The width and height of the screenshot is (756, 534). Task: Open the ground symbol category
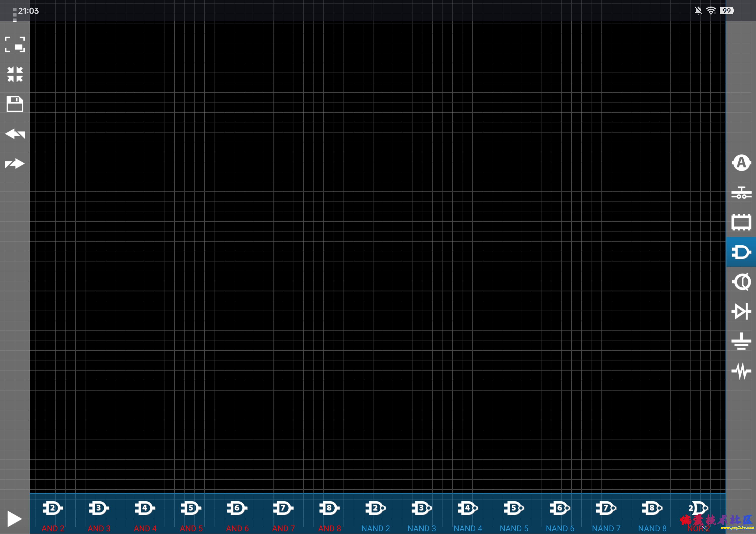(741, 341)
